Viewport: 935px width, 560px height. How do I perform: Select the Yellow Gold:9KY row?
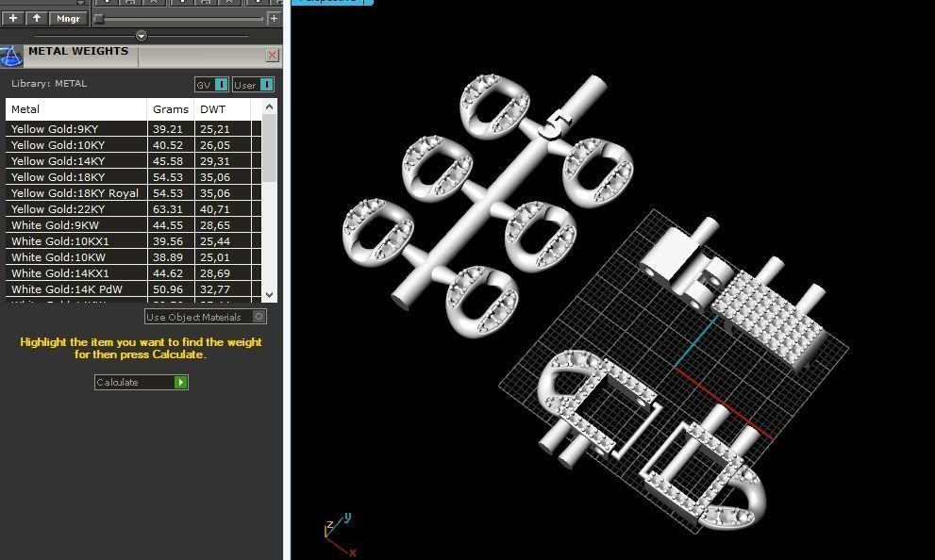(x=134, y=128)
